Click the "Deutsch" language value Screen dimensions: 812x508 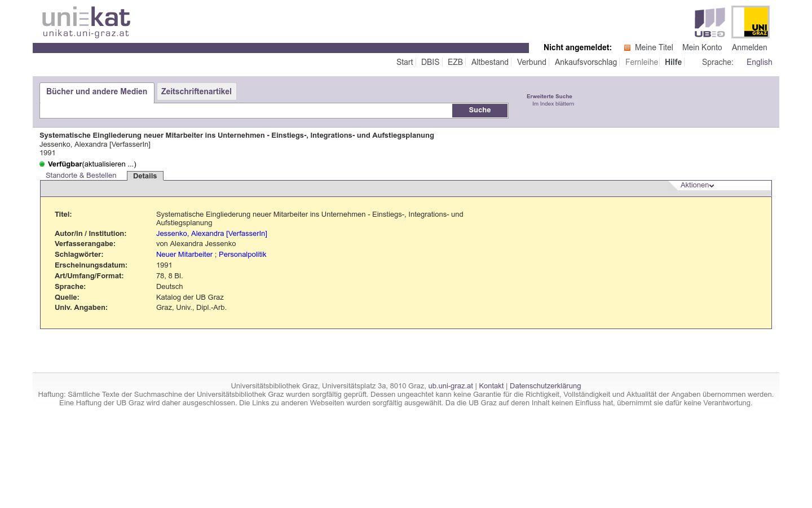tap(170, 287)
